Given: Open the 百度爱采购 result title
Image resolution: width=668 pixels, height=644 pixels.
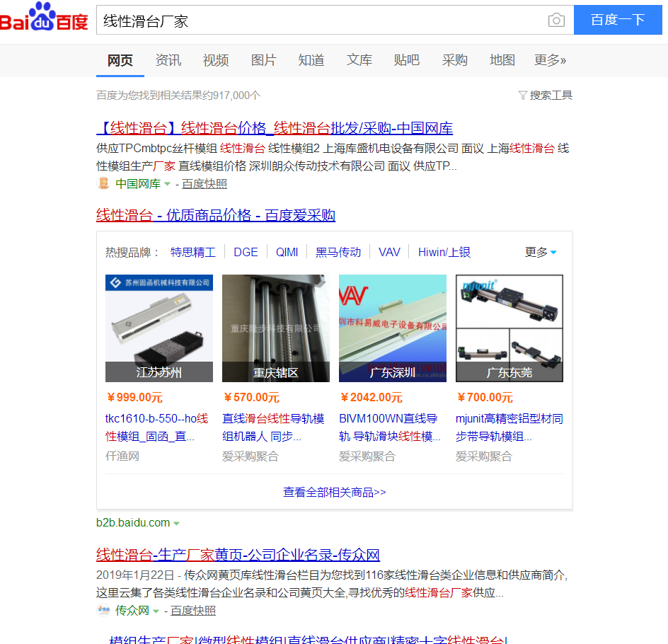Looking at the screenshot, I should (x=216, y=215).
